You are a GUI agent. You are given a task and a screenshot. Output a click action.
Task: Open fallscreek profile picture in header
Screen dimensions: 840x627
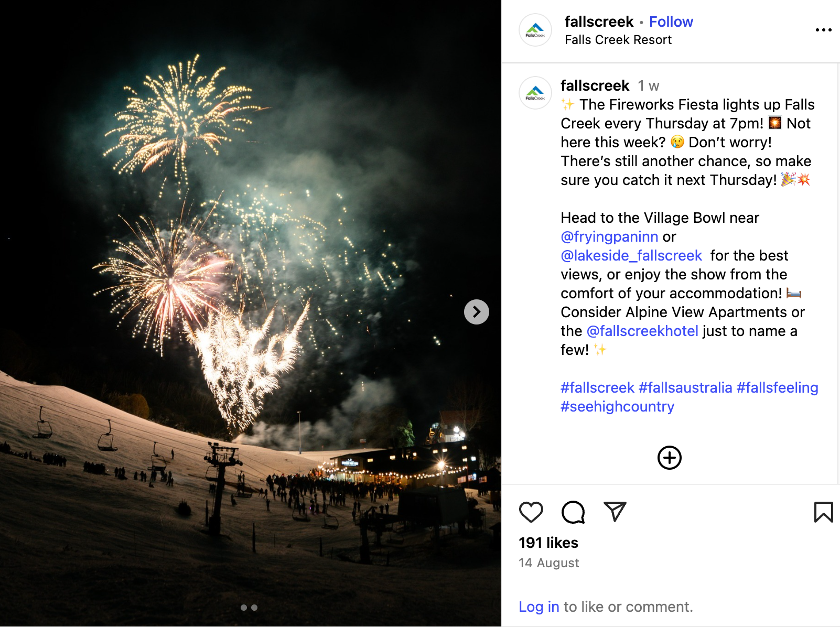click(x=535, y=30)
